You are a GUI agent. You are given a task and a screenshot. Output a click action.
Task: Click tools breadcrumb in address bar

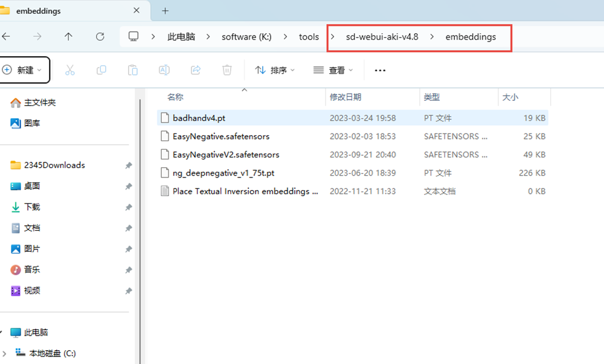(x=309, y=37)
